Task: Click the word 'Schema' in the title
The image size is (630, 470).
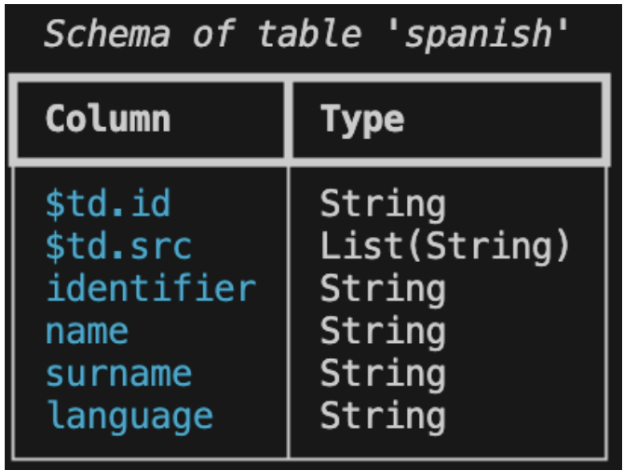Action: (x=107, y=35)
